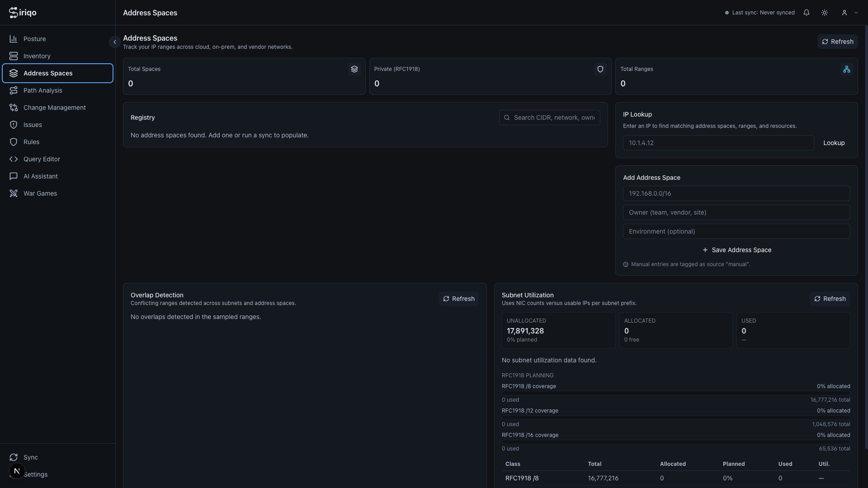
Task: Click the layers icon on Total Spaces card
Action: click(x=354, y=69)
